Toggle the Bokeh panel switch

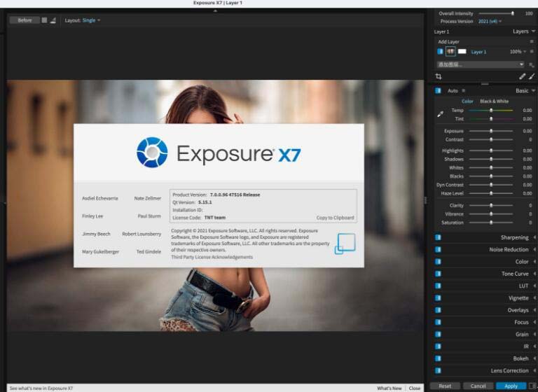tap(438, 358)
